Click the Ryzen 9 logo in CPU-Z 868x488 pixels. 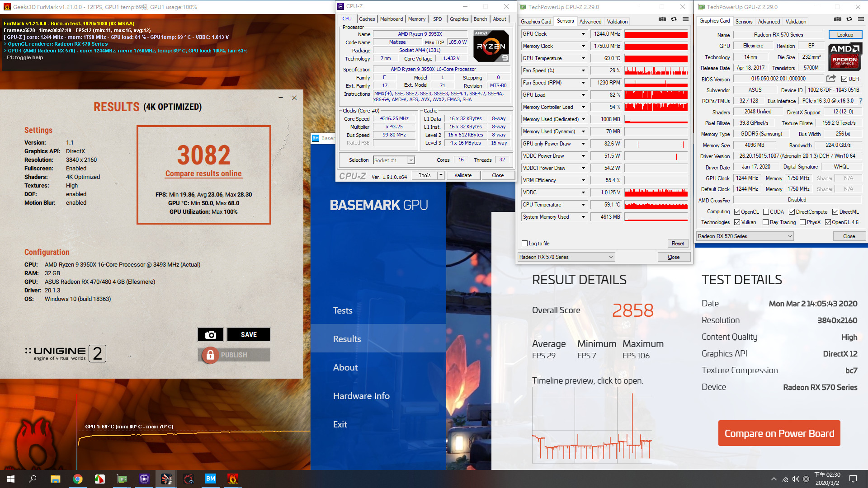491,46
